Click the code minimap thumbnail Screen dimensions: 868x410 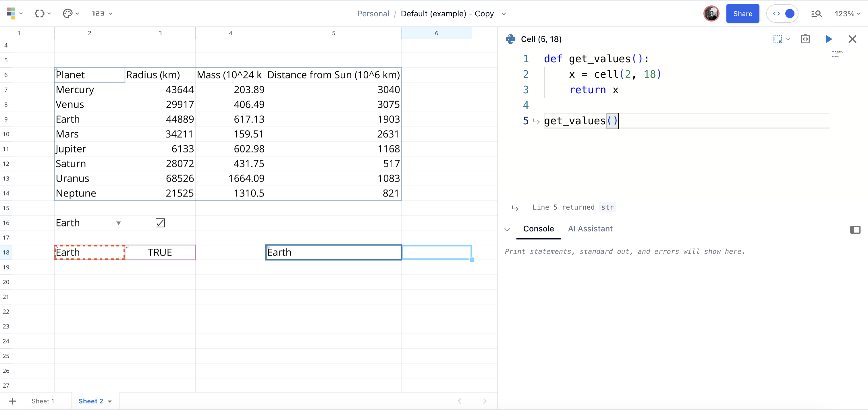[837, 54]
